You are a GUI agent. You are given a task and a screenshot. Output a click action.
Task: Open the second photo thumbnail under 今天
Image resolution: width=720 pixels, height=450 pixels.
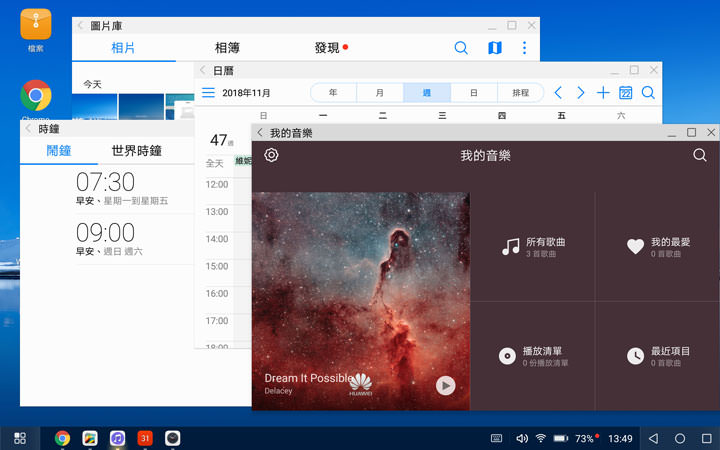click(141, 107)
